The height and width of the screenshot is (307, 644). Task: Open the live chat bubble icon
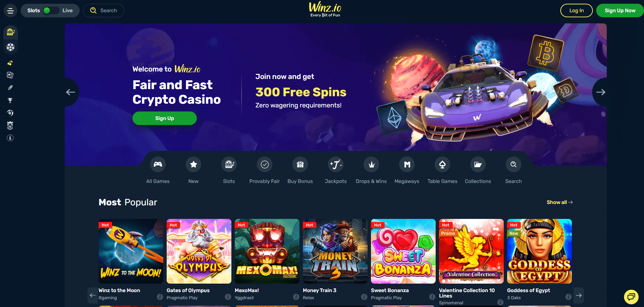click(631, 297)
